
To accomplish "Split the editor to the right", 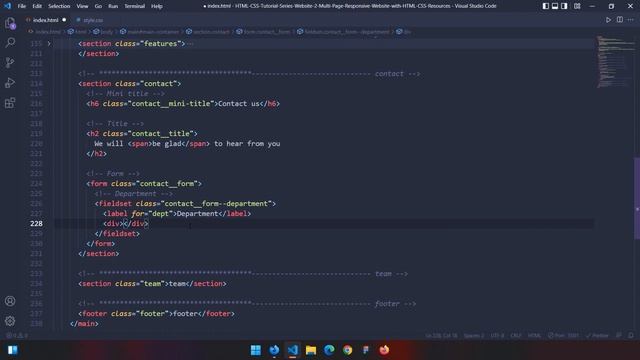I will (x=620, y=20).
